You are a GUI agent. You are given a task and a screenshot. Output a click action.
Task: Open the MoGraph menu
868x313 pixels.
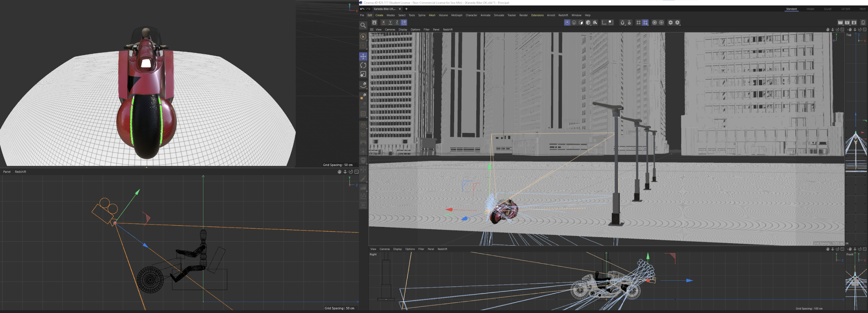[x=457, y=15]
